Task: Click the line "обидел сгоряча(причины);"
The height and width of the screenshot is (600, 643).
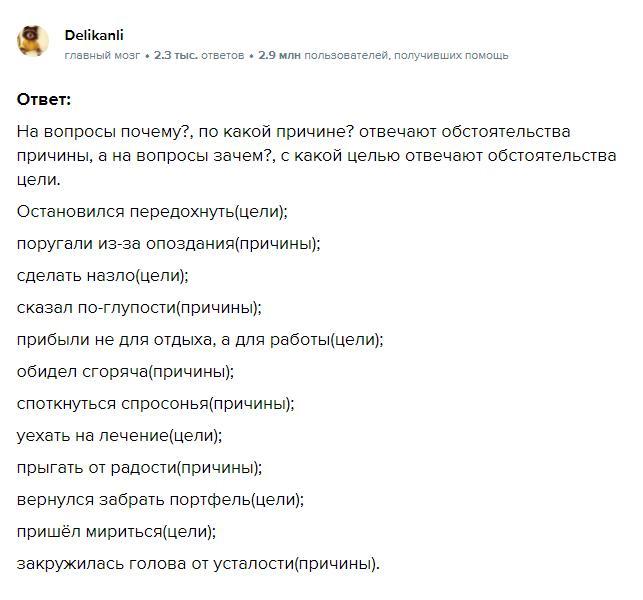Action: tap(125, 372)
